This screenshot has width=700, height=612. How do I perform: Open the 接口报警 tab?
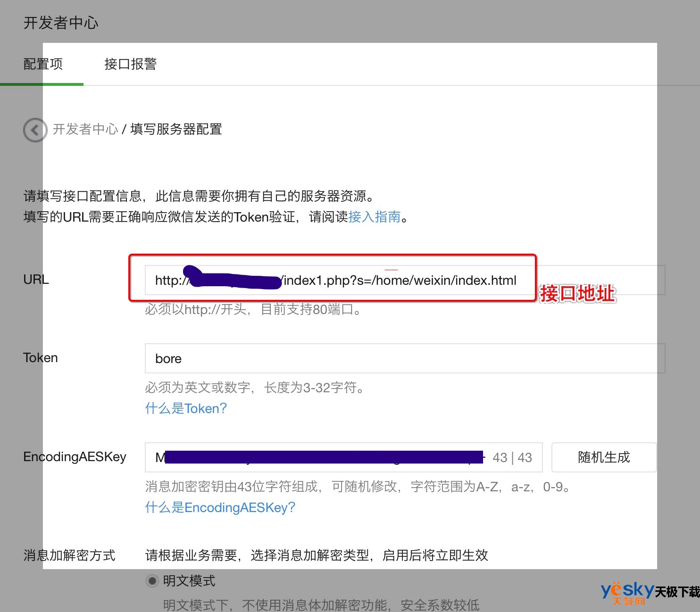(x=131, y=64)
